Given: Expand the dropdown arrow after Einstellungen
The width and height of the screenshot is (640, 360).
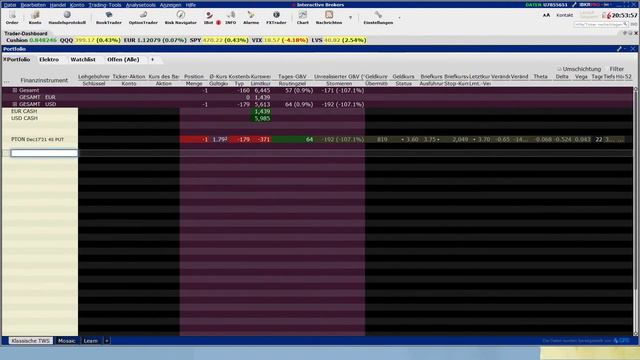Looking at the screenshot, I should click(x=399, y=18).
